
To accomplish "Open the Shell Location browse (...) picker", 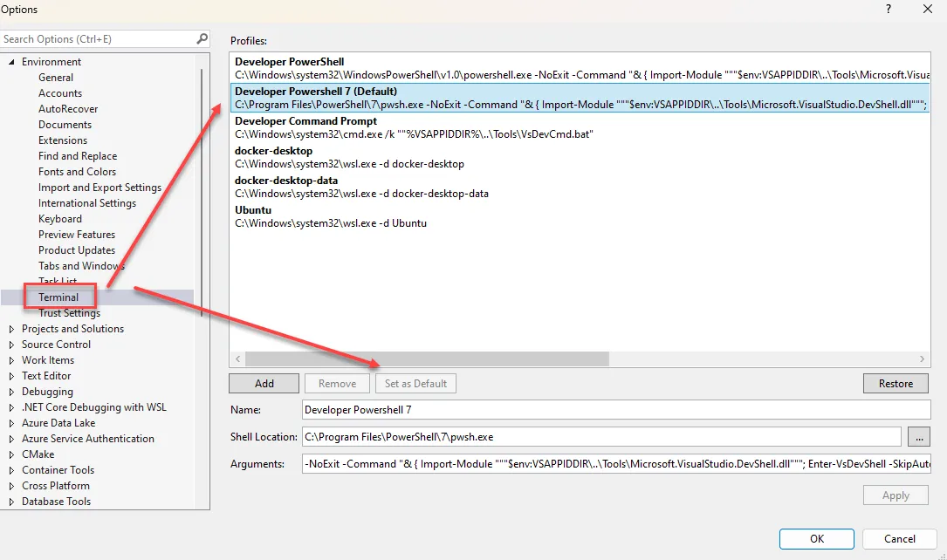I will point(919,436).
